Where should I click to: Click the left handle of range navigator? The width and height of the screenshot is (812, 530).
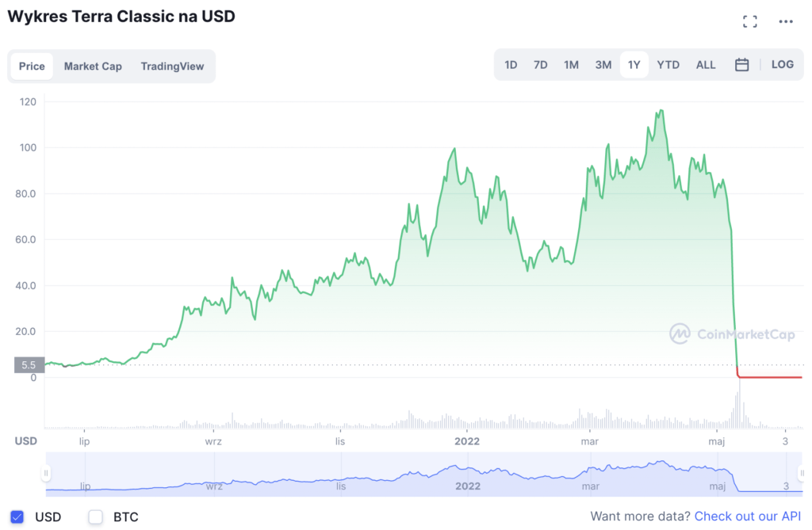46,473
